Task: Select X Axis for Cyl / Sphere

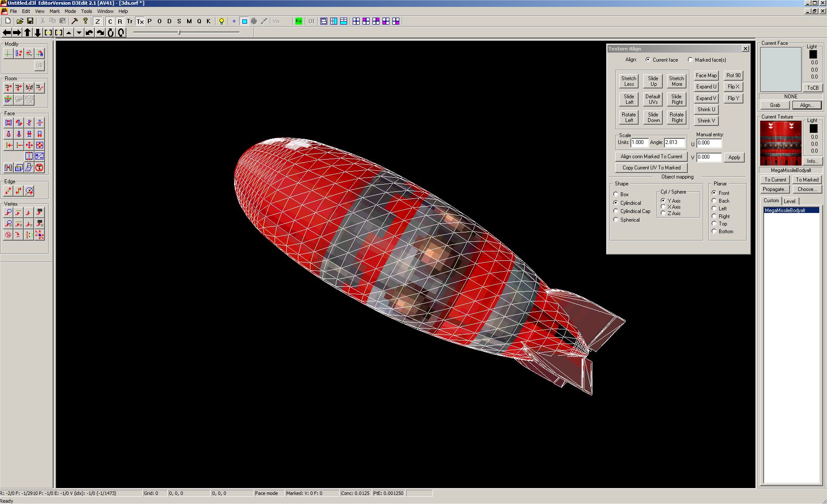Action: [x=663, y=207]
